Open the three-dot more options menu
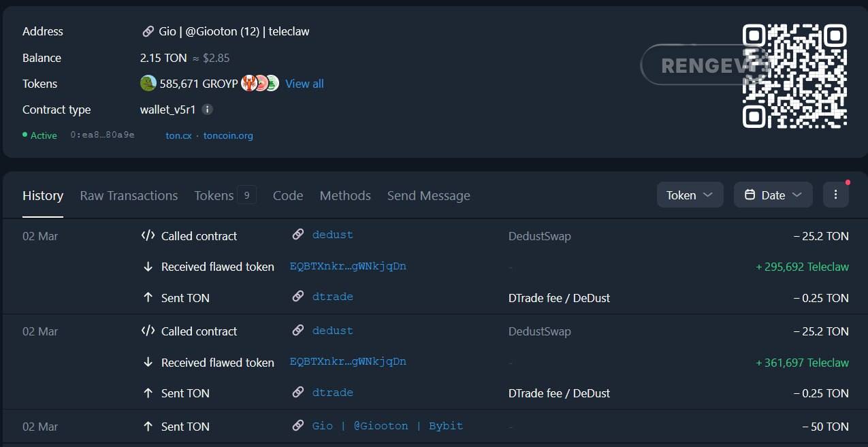 click(x=835, y=195)
